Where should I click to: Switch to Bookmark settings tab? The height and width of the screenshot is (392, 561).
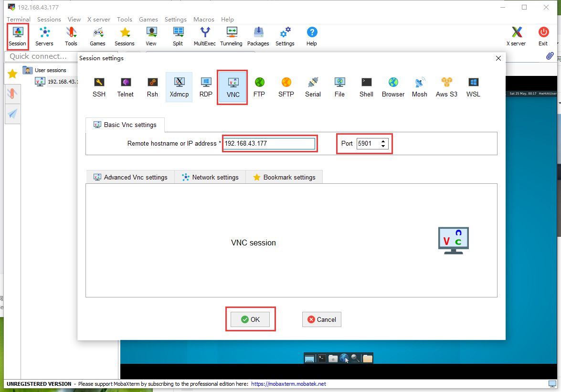pyautogui.click(x=285, y=177)
